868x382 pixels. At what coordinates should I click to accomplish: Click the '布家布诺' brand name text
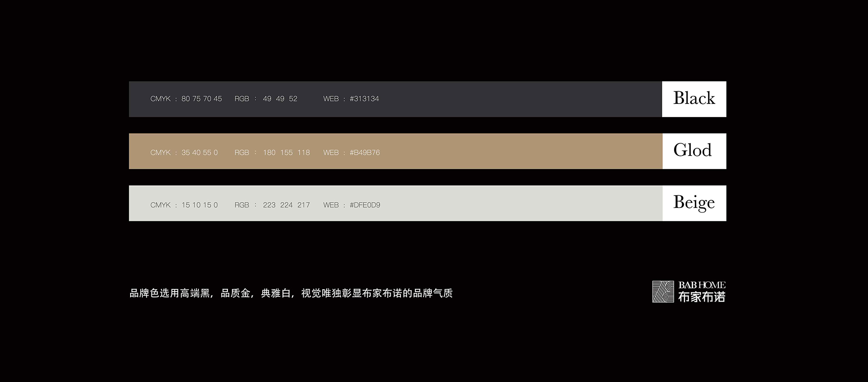pos(702,297)
